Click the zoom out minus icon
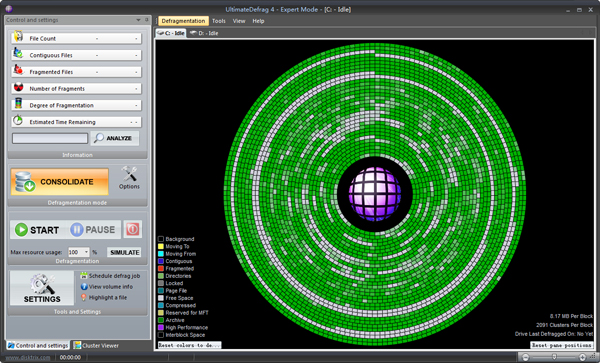The width and height of the screenshot is (600, 363). tap(525, 357)
